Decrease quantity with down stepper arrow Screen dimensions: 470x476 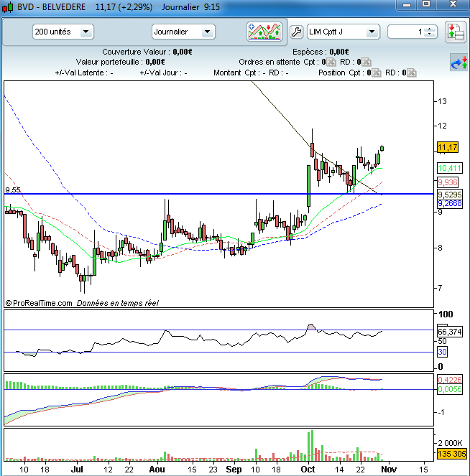coord(430,34)
